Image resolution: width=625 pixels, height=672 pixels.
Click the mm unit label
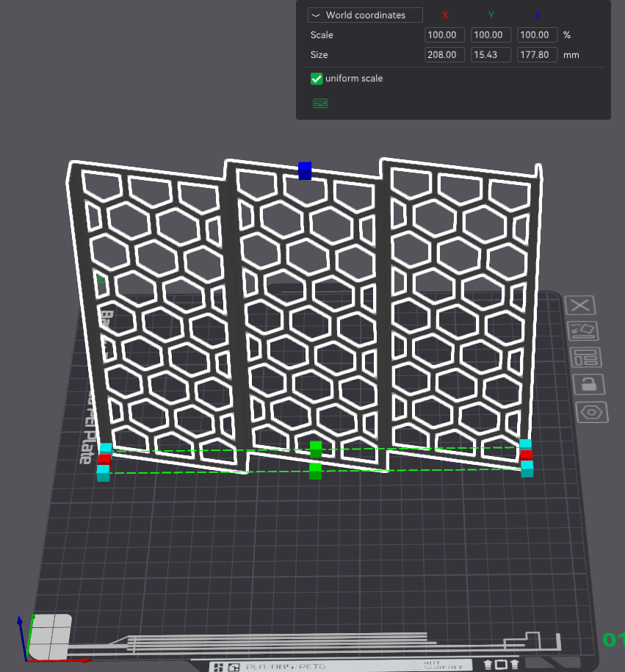click(571, 55)
